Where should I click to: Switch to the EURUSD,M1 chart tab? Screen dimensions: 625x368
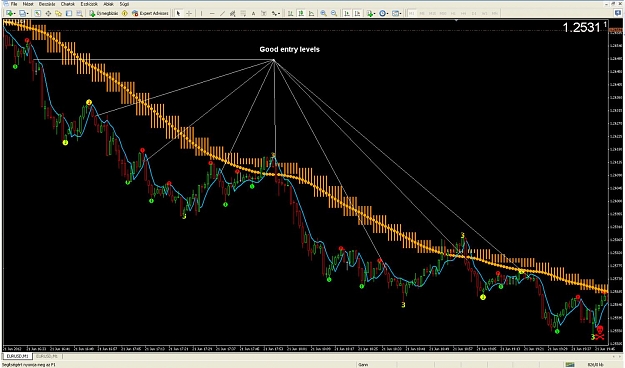17,356
